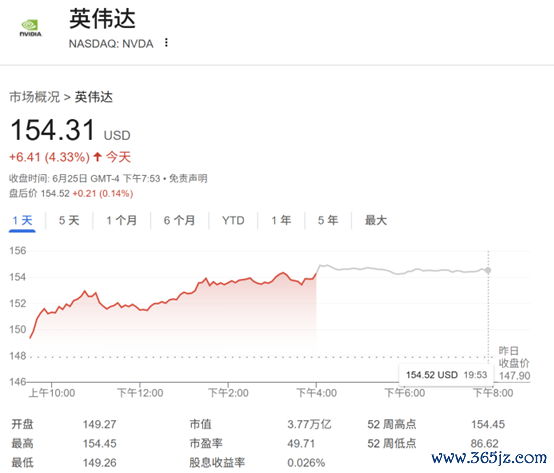The image size is (554, 473).
Task: Show the 6 个月 chart range
Action: (x=179, y=220)
